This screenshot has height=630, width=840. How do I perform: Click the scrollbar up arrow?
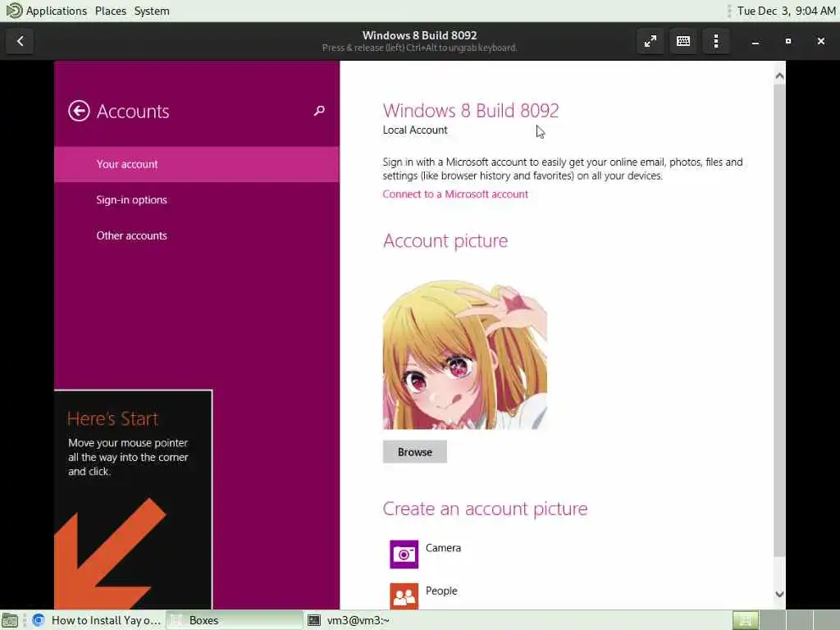(779, 76)
